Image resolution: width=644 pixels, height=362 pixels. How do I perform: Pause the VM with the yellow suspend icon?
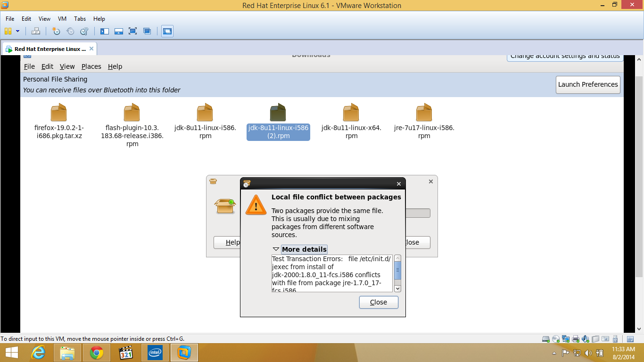coord(8,31)
